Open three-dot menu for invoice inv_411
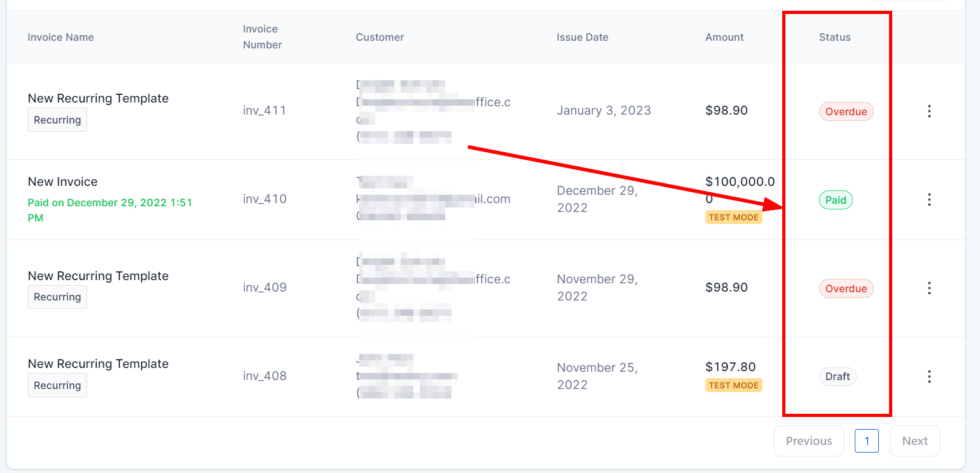The width and height of the screenshot is (980, 473). [929, 111]
